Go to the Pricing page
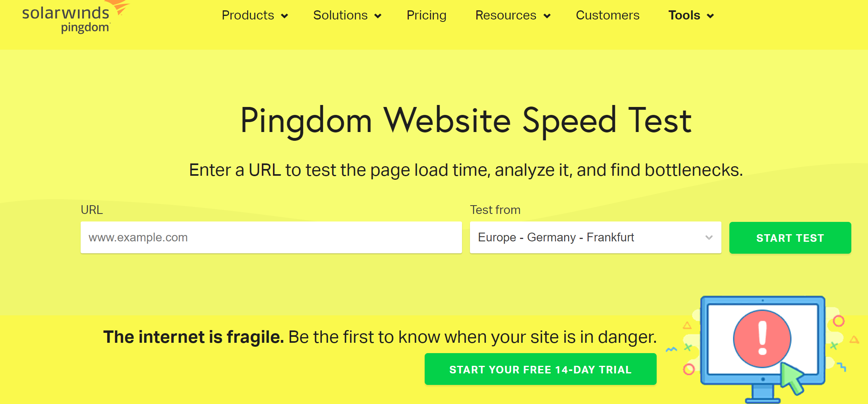This screenshot has height=404, width=868. pos(426,16)
